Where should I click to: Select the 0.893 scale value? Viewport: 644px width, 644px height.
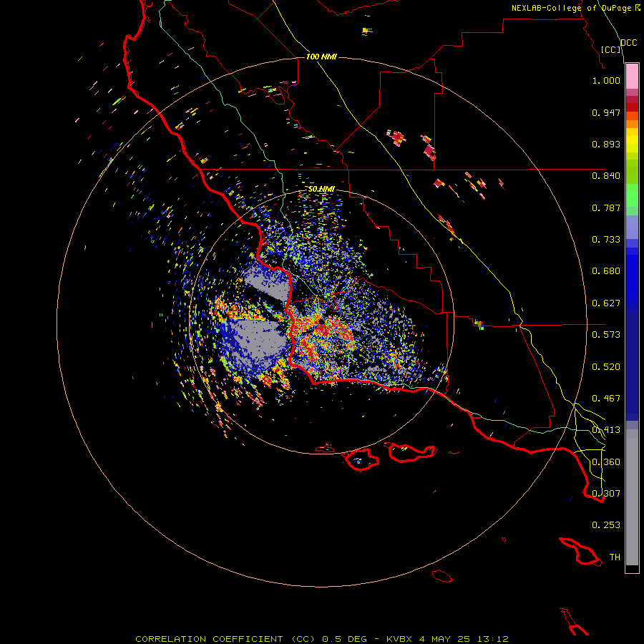[606, 144]
